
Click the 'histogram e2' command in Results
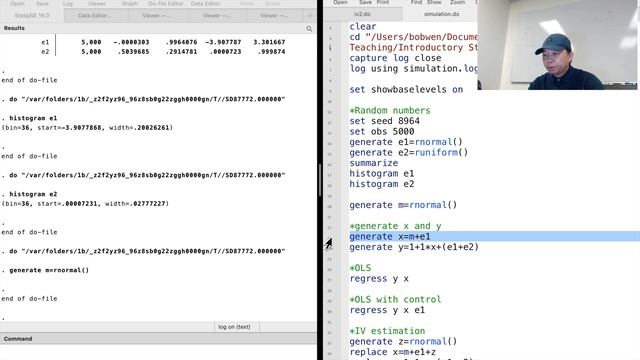coord(33,194)
